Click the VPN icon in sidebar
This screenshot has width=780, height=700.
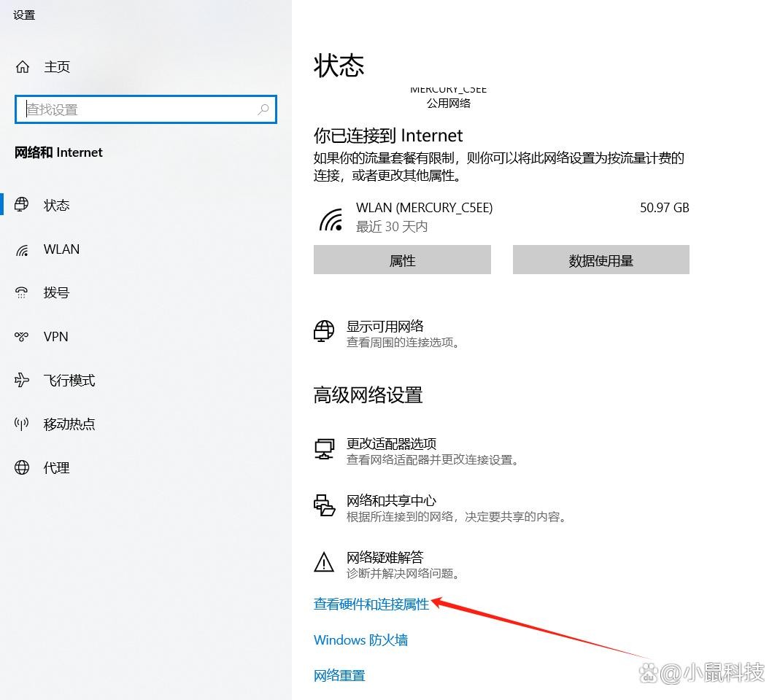[22, 336]
